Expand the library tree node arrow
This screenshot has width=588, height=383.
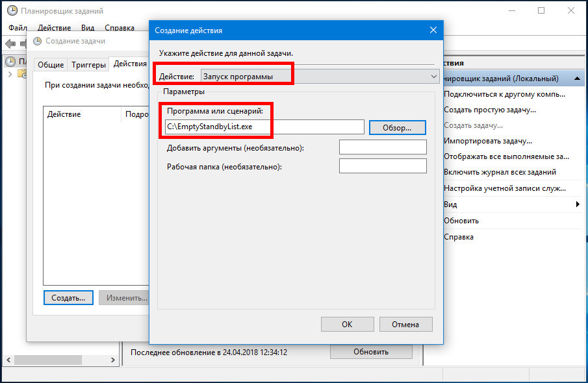coord(10,74)
